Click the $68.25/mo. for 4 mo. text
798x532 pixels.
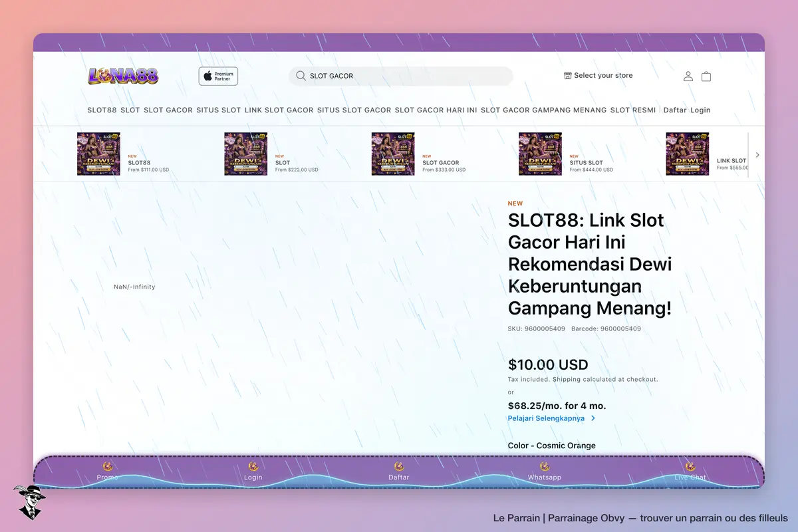tap(557, 406)
